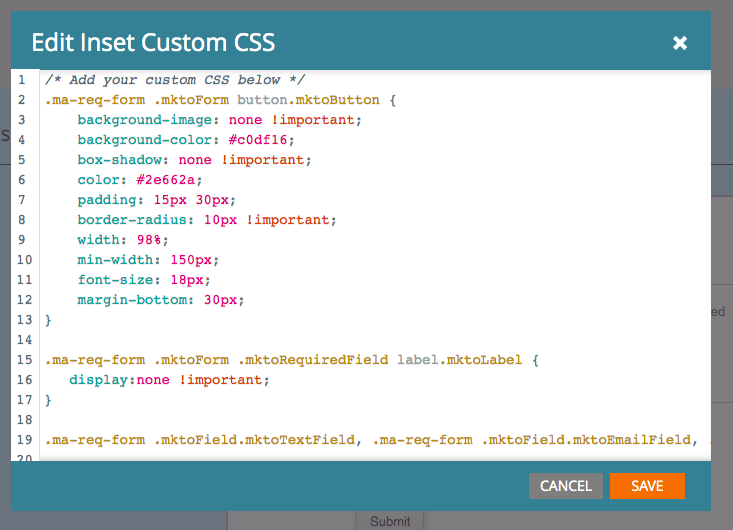Click line number 14 in the gutter
Viewport: 733px width, 530px height.
(x=24, y=340)
